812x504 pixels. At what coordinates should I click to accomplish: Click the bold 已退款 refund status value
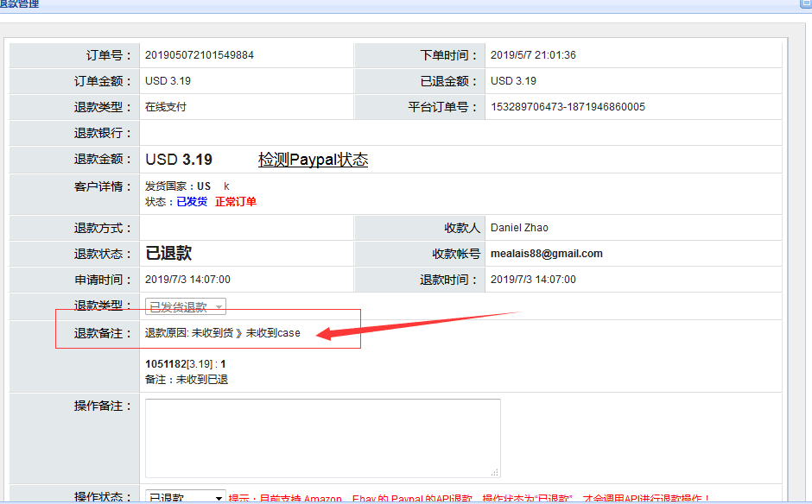point(168,253)
